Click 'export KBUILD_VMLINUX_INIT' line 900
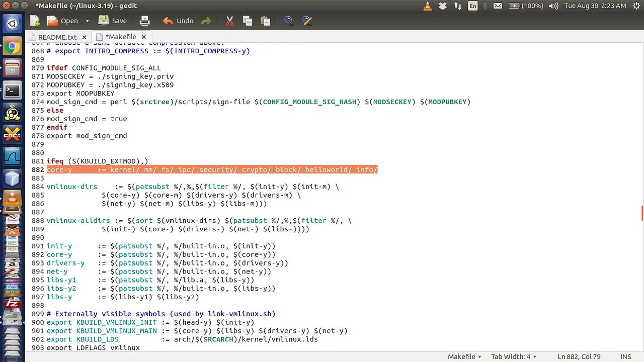 (150, 322)
